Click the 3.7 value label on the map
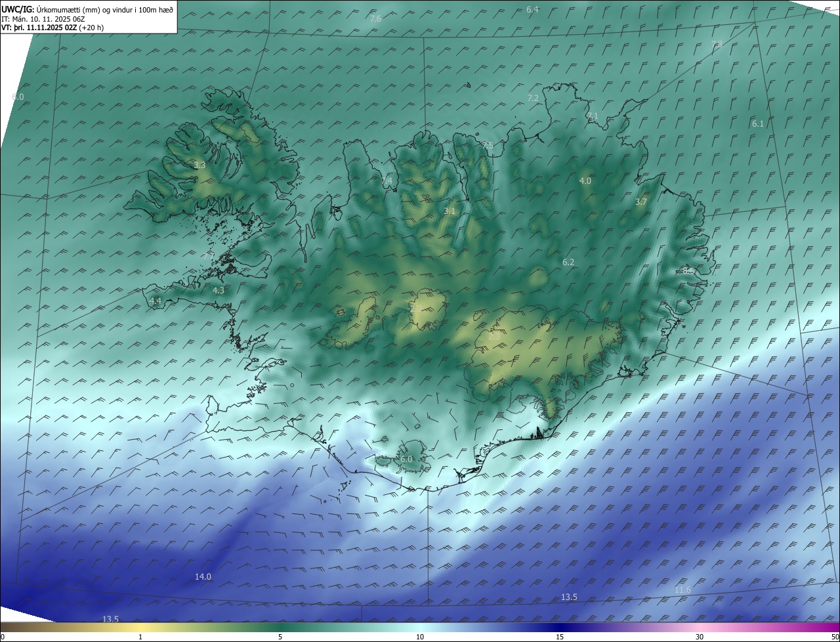840x642 pixels. (x=641, y=202)
